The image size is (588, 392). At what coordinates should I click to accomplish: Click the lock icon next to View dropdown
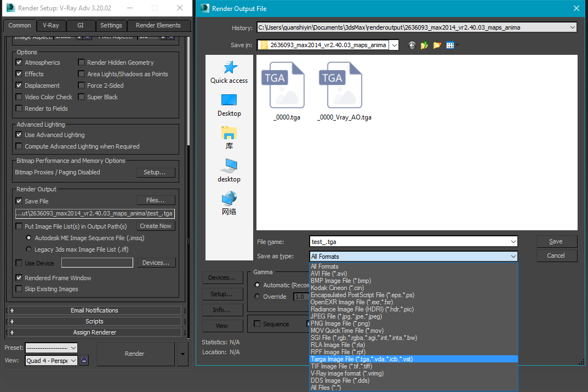pos(84,361)
